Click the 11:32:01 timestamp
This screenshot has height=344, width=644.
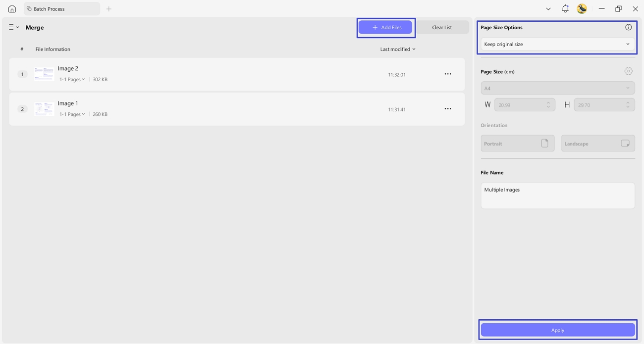pos(397,75)
